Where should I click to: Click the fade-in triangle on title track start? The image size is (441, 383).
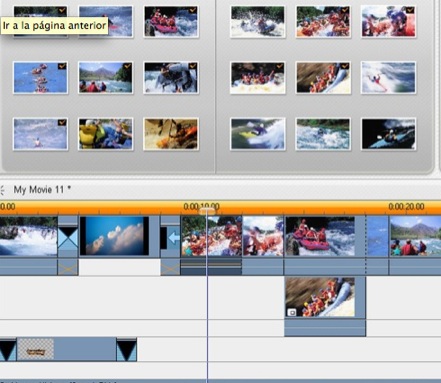(8, 349)
